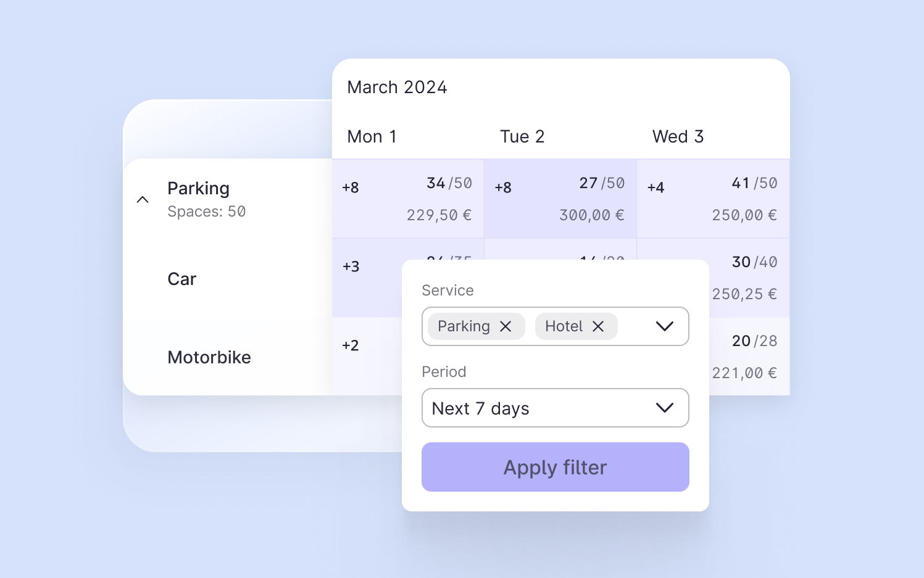The width and height of the screenshot is (924, 578).
Task: Remove the Parking tag from Service
Action: [506, 326]
